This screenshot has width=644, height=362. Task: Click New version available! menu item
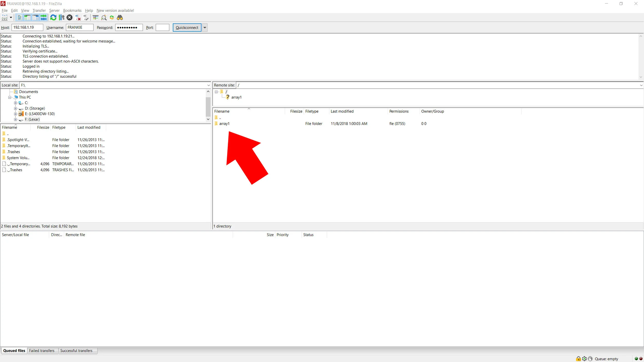(115, 11)
